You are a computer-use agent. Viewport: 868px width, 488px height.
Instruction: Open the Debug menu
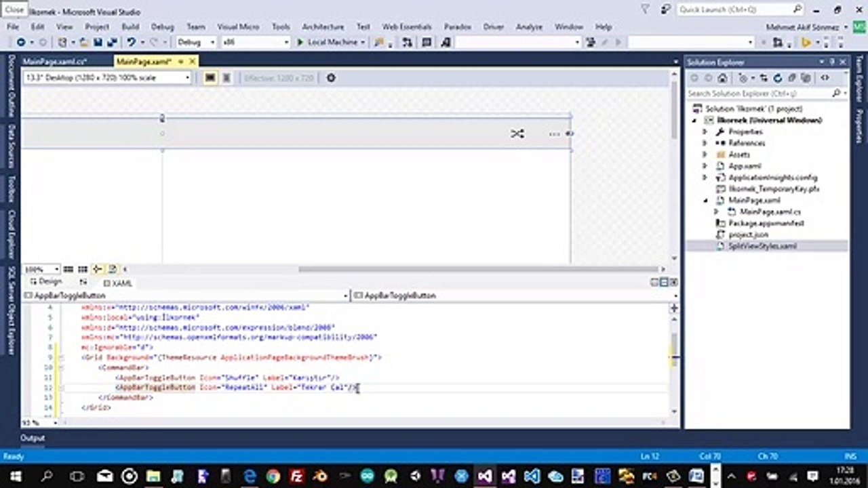coord(162,26)
